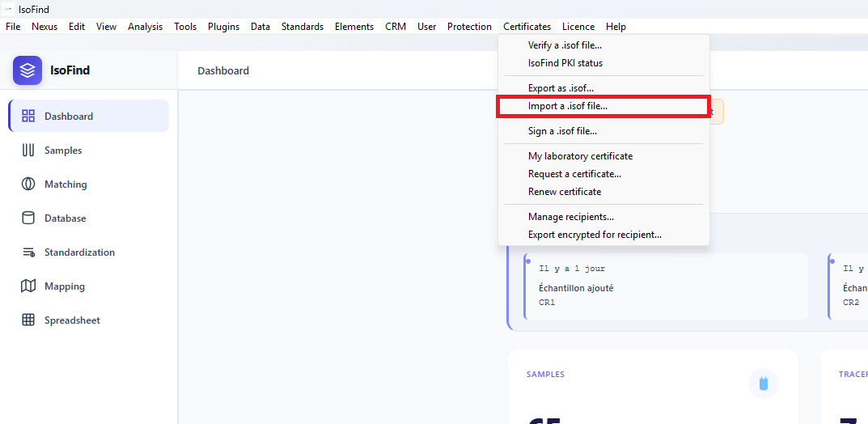Go to Standardization in the sidebar

click(x=89, y=252)
